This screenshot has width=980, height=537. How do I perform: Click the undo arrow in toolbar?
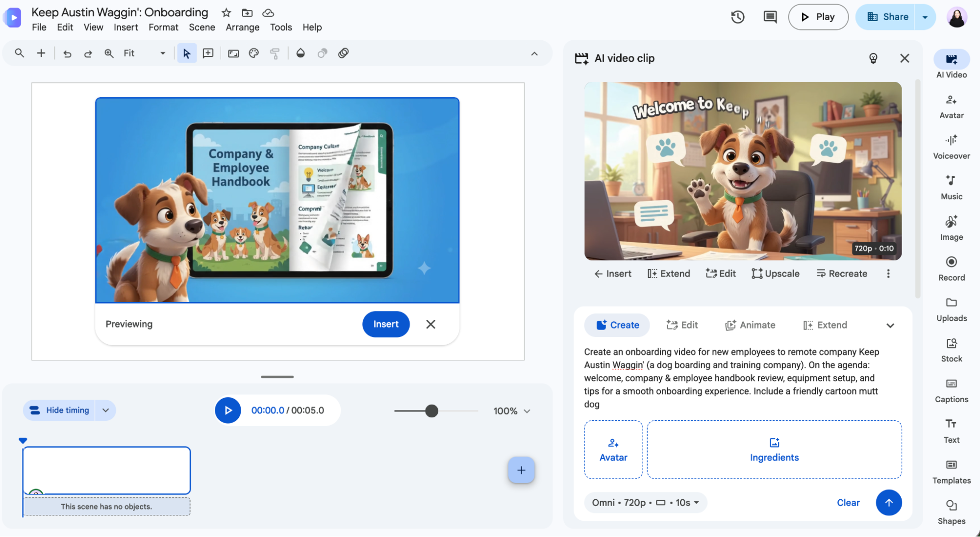coord(67,53)
